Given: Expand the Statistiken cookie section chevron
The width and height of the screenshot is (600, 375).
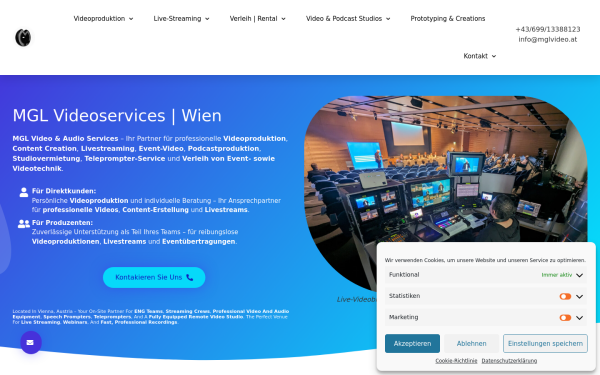Looking at the screenshot, I should tap(579, 297).
